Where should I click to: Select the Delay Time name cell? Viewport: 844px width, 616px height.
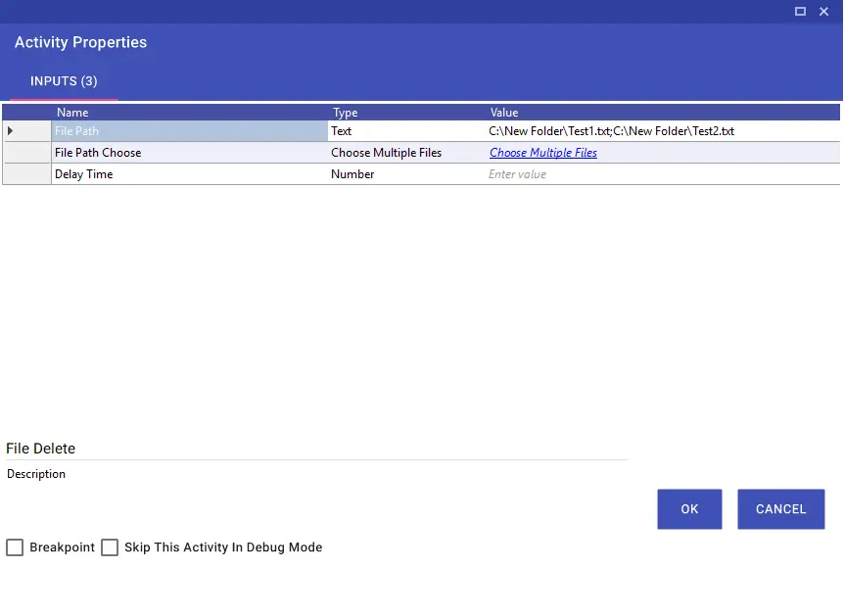[x=190, y=174]
